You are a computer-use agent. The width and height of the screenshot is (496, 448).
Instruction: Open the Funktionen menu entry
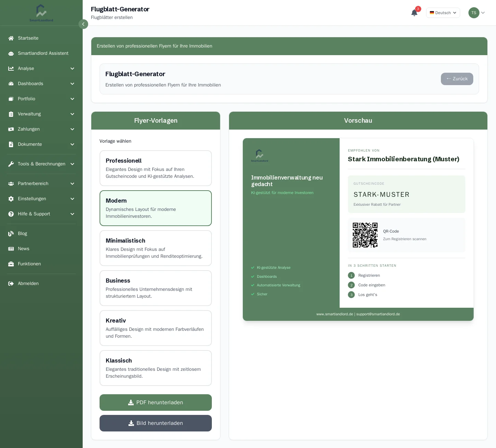pos(41,264)
